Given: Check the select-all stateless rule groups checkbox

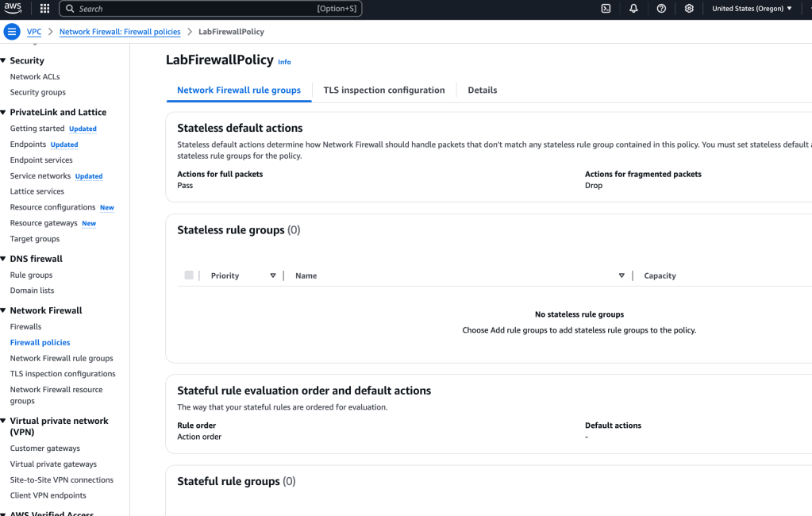Looking at the screenshot, I should [189, 275].
